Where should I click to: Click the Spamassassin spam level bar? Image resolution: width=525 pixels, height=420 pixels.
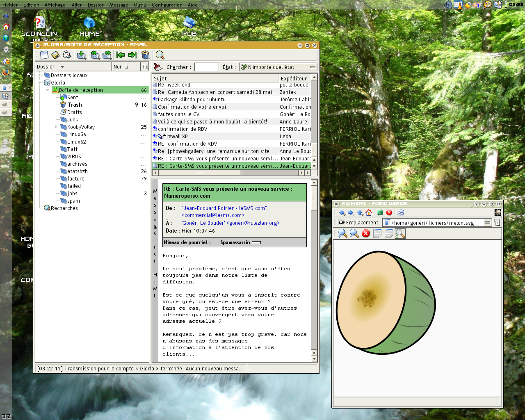coord(256,242)
